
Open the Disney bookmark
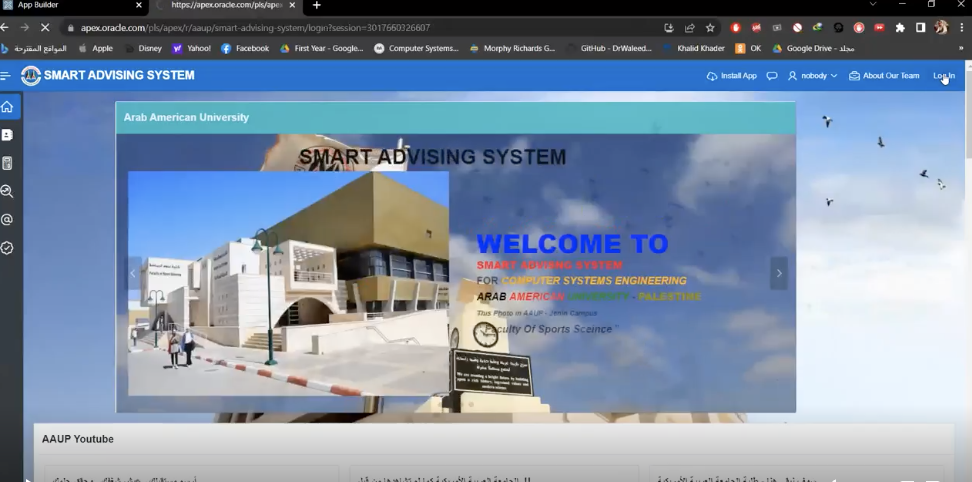[143, 48]
